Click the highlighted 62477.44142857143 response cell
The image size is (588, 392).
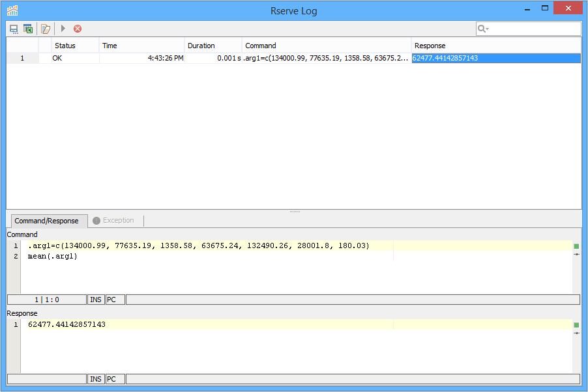tap(496, 58)
